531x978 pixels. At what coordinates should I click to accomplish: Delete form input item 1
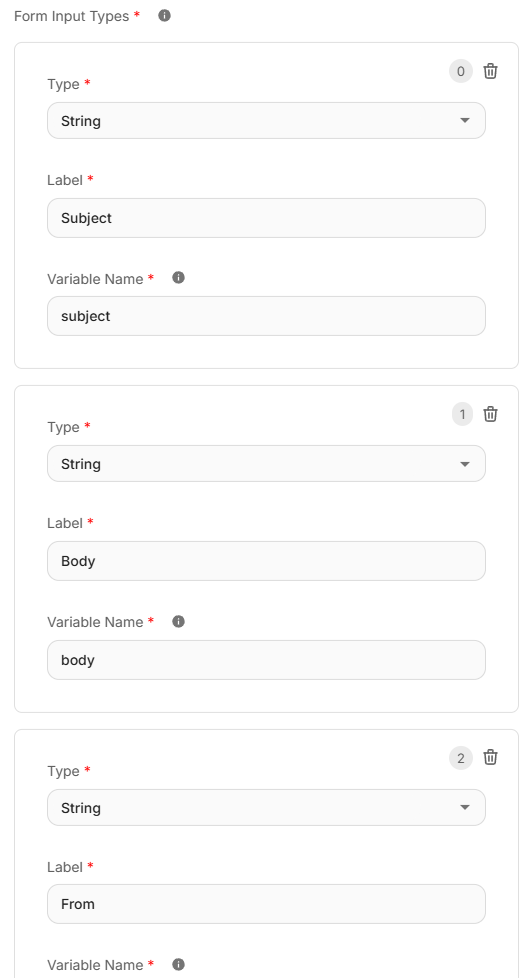490,414
